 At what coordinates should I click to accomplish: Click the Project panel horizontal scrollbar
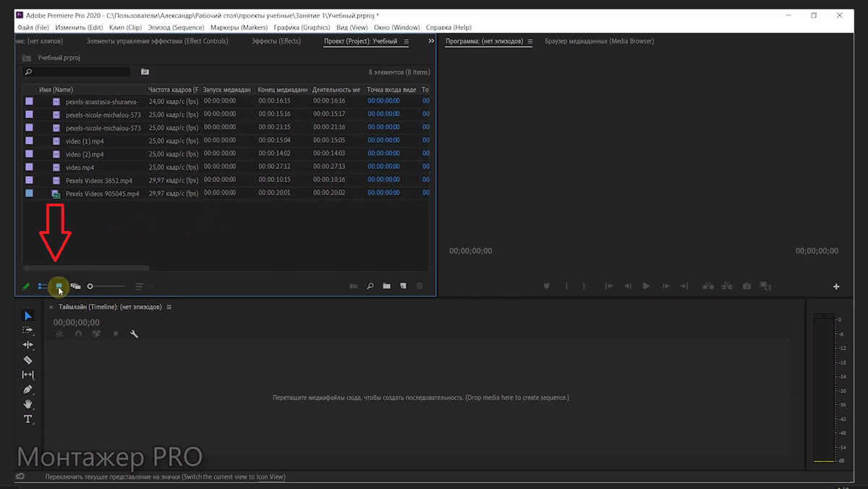point(87,268)
